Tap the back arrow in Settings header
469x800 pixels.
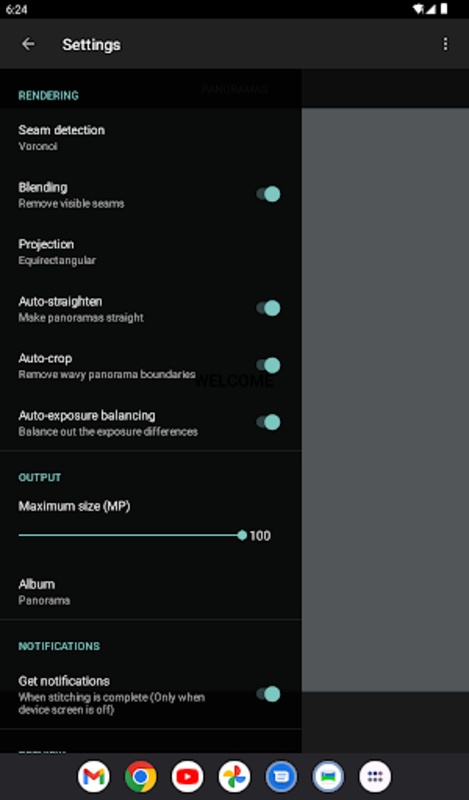pos(28,44)
